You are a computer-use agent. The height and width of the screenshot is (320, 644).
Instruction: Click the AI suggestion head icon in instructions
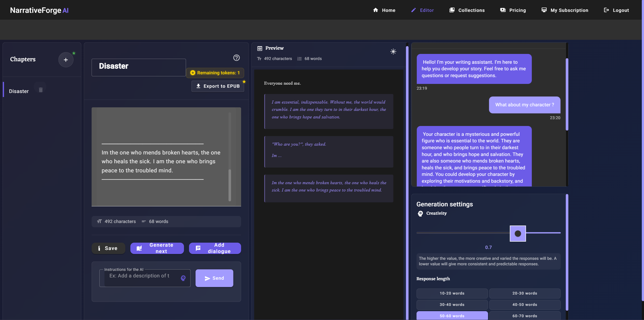pos(183,278)
